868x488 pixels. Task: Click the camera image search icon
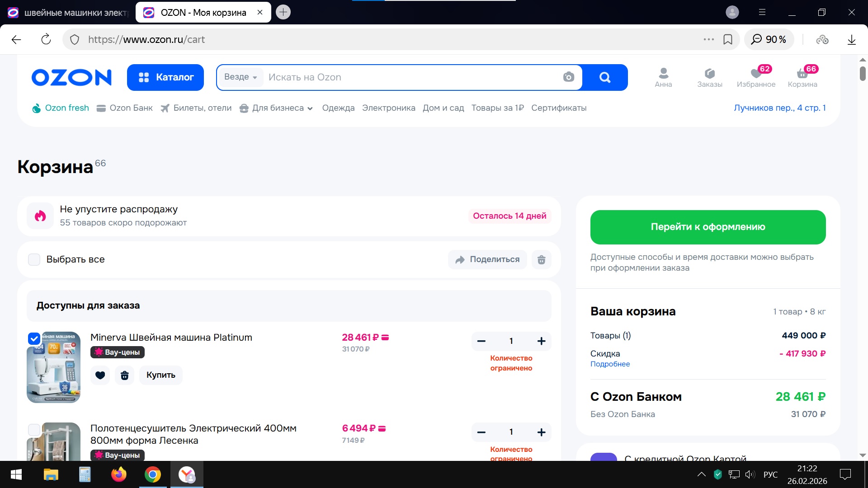(568, 77)
